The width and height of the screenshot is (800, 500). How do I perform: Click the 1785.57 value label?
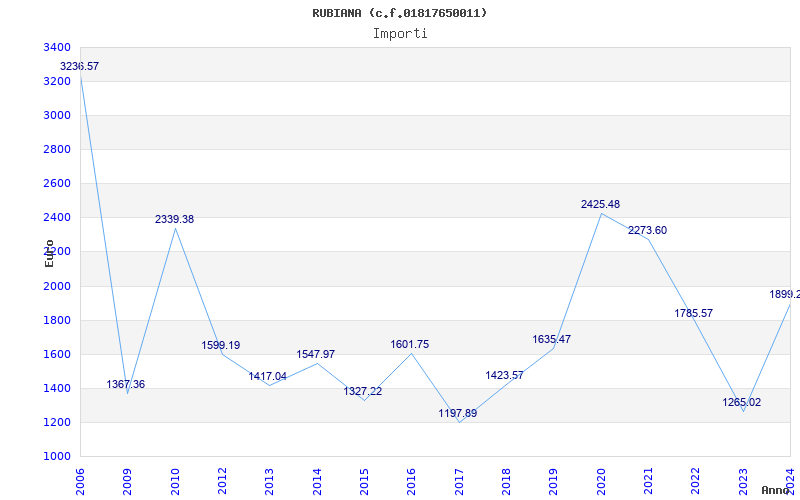[693, 314]
